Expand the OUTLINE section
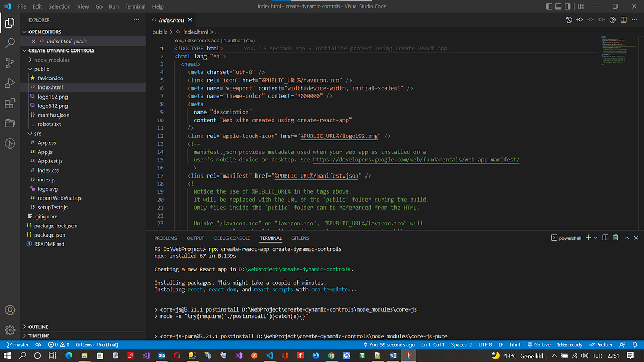644x362 pixels. [38, 327]
